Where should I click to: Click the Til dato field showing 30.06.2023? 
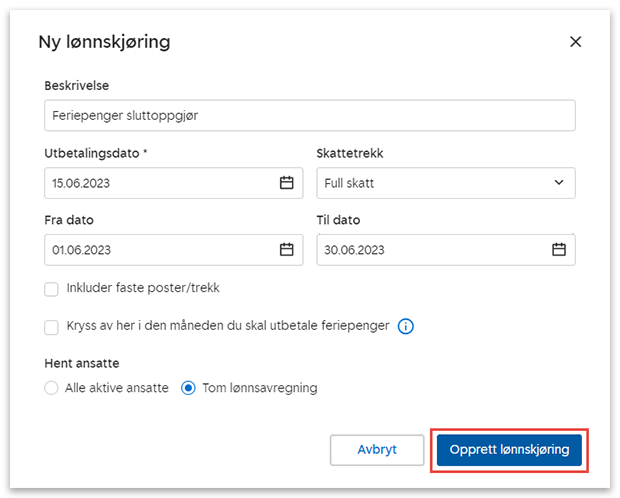[430, 250]
